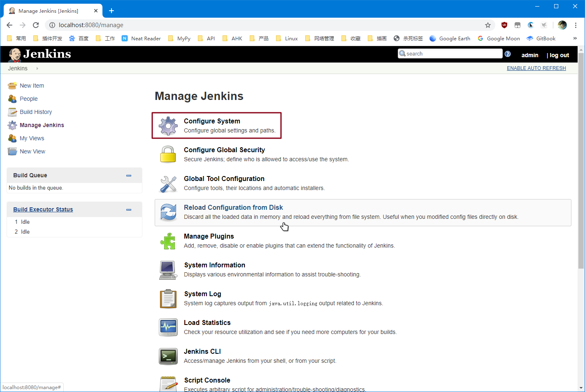This screenshot has width=585, height=392.
Task: Open the 杀死标签 bookmark
Action: [x=408, y=38]
